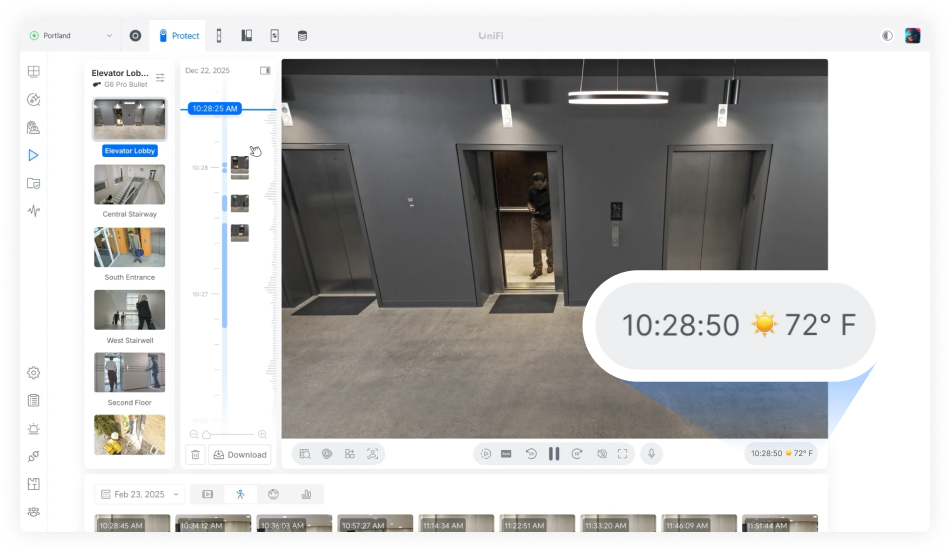Viewport: 950px width, 552px height.
Task: Open Elevator Lobby camera filter options
Action: tap(160, 78)
